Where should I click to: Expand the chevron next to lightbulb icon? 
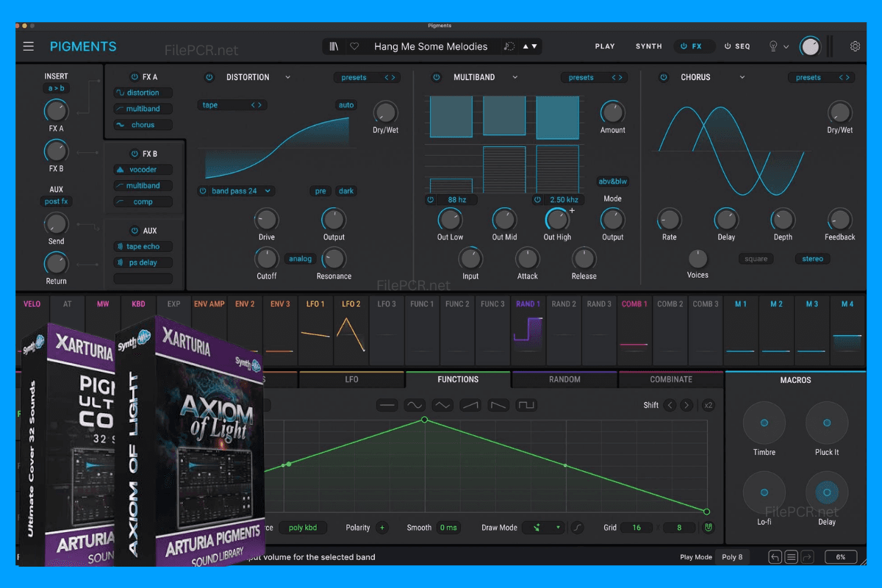786,47
